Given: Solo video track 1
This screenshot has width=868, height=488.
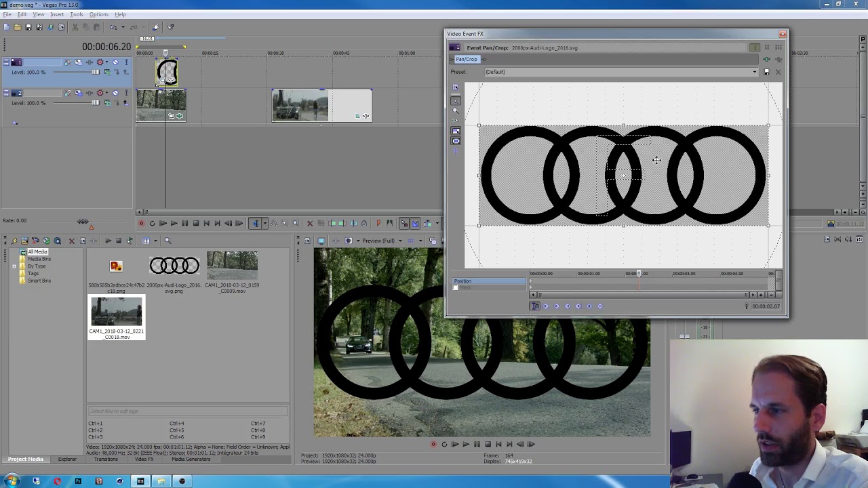Looking at the screenshot, I should [126, 62].
